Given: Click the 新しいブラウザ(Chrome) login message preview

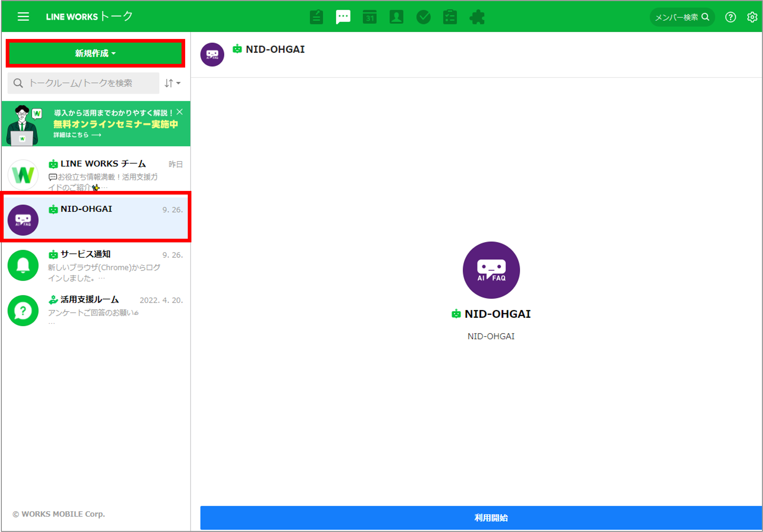Looking at the screenshot, I should pyautogui.click(x=104, y=273).
